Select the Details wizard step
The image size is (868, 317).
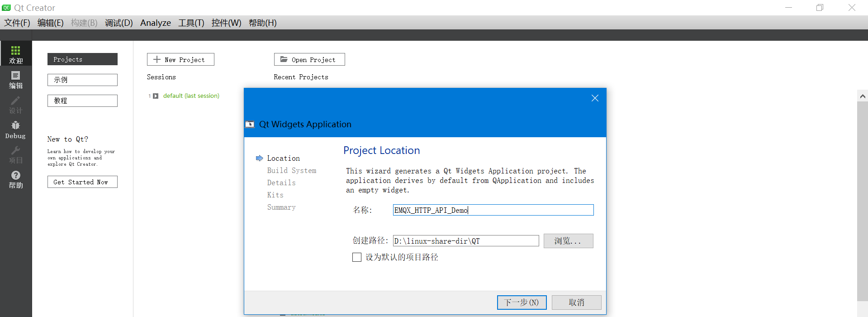pyautogui.click(x=281, y=183)
